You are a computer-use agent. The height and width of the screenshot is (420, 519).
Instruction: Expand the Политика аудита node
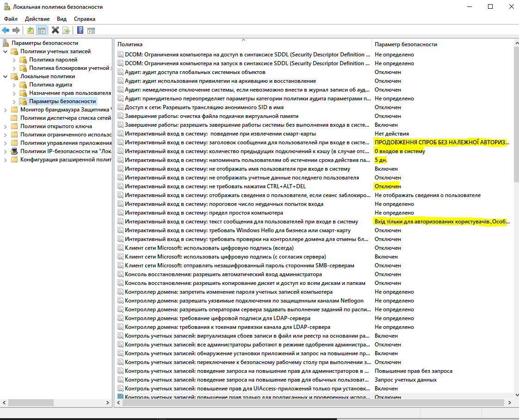coord(14,85)
